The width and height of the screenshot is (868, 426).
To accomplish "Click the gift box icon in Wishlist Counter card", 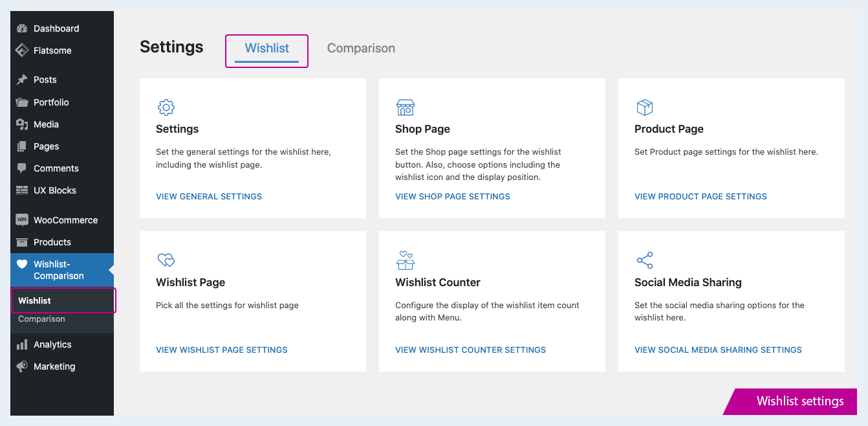I will point(406,260).
